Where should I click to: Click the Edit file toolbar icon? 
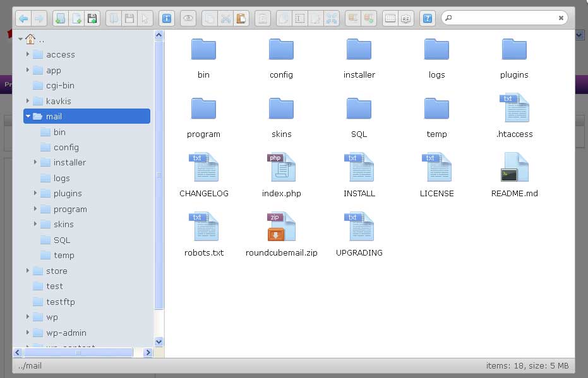coord(315,18)
